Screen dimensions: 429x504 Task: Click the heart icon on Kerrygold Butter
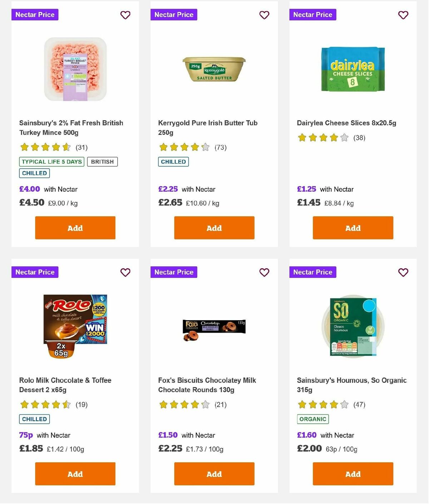click(264, 15)
